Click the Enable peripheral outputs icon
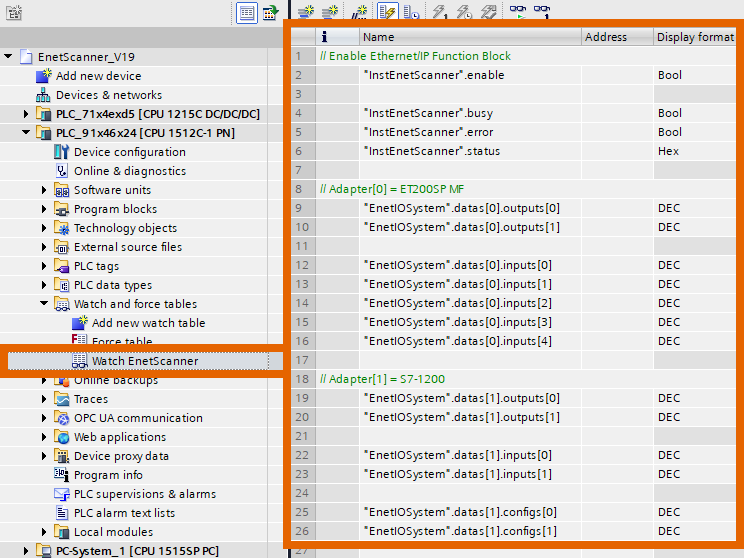 [x=488, y=11]
